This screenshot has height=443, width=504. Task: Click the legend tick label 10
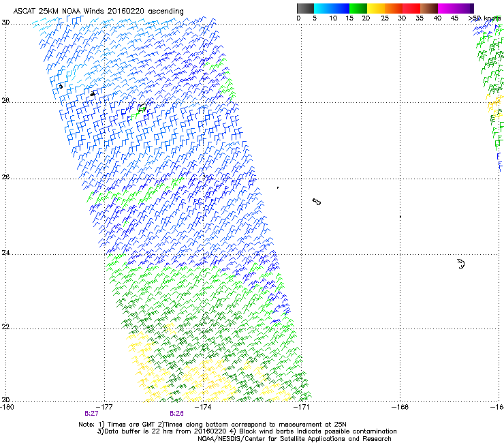tap(333, 18)
